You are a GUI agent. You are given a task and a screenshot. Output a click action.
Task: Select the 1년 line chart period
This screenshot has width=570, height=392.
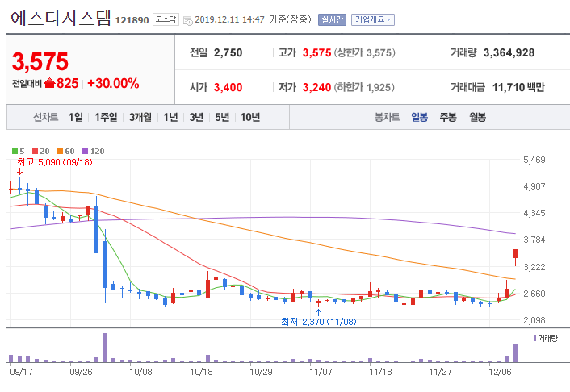[x=170, y=117]
